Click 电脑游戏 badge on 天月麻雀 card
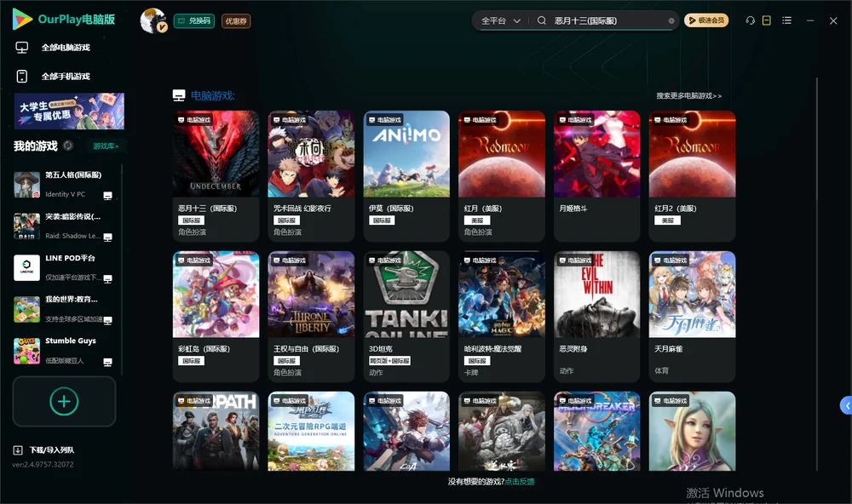852x504 pixels. [670, 261]
